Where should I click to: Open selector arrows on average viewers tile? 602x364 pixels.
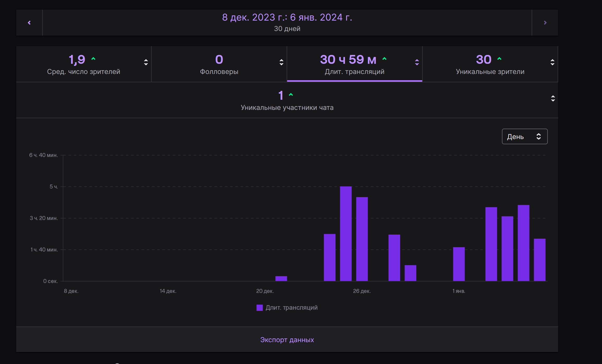click(146, 62)
